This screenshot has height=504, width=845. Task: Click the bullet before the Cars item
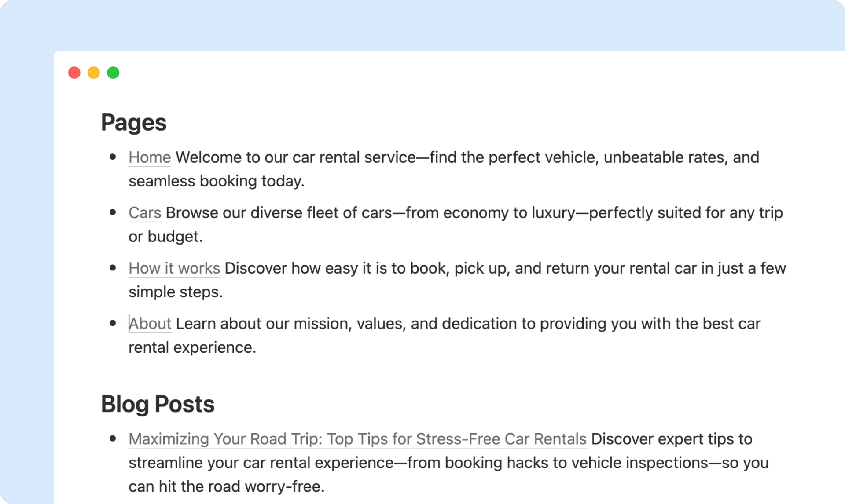(113, 212)
